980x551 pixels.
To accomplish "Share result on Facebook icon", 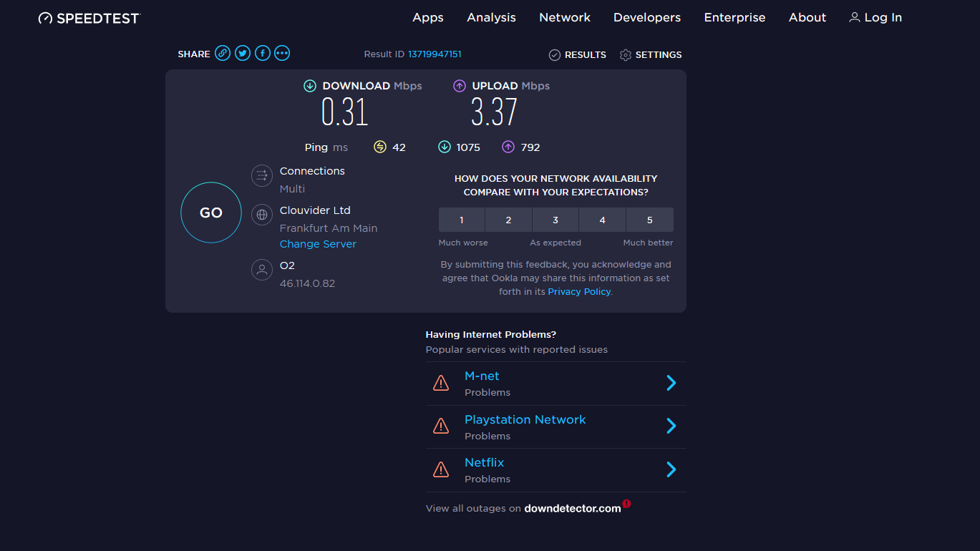I will (x=263, y=53).
